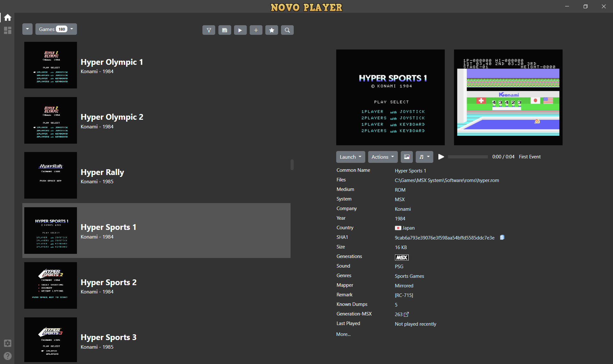Toggle the list layout view icon
Screen dimensions: 613x364
tap(224, 30)
